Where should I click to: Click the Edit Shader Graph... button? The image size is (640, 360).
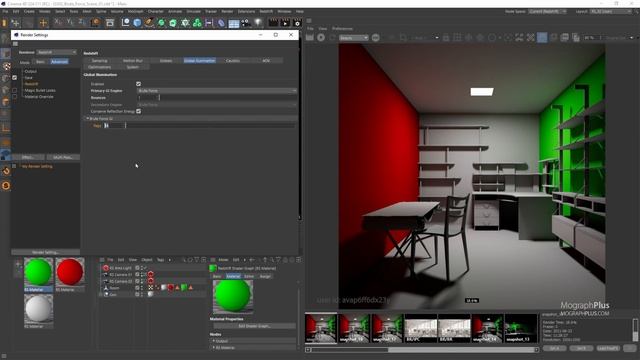pos(254,326)
